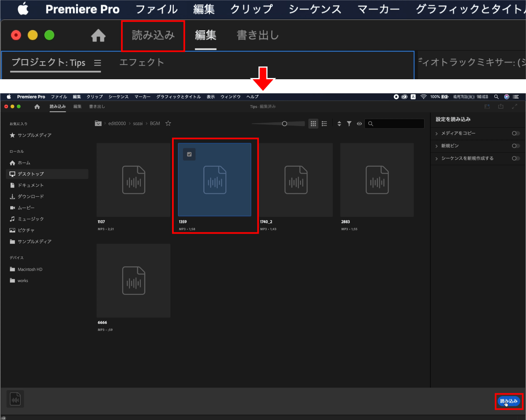
Task: Open the folder location dropdown before edit0000
Action: coord(98,123)
